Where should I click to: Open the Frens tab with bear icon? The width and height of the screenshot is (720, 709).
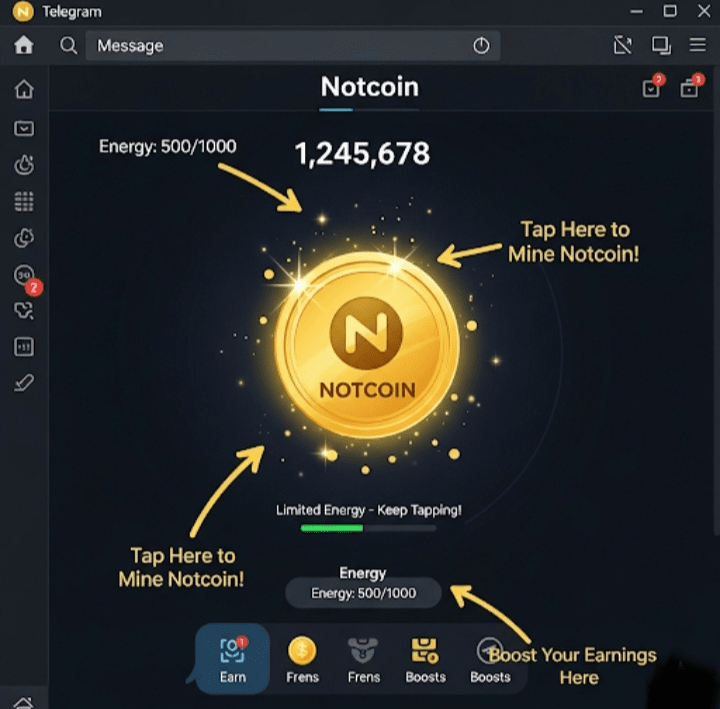coord(364,660)
